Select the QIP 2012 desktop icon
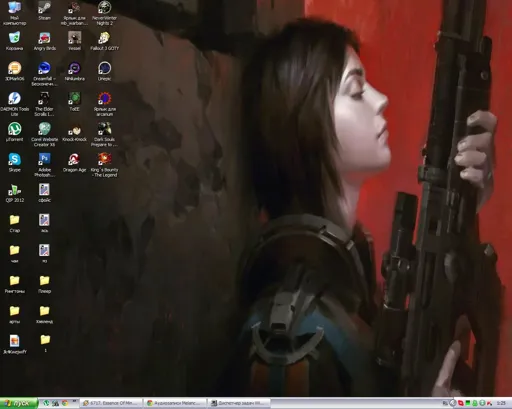This screenshot has width=512, height=409. click(14, 193)
